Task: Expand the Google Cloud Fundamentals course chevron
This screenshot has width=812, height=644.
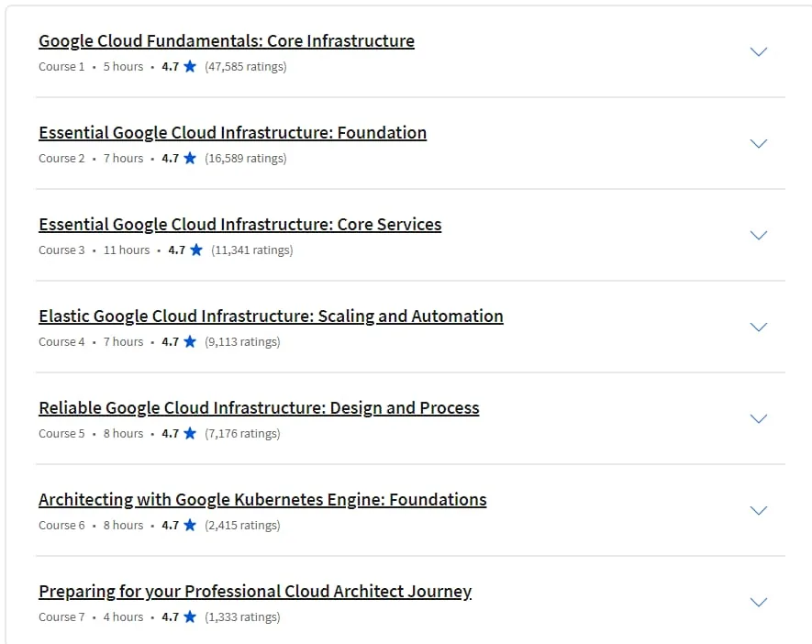Action: 758,51
